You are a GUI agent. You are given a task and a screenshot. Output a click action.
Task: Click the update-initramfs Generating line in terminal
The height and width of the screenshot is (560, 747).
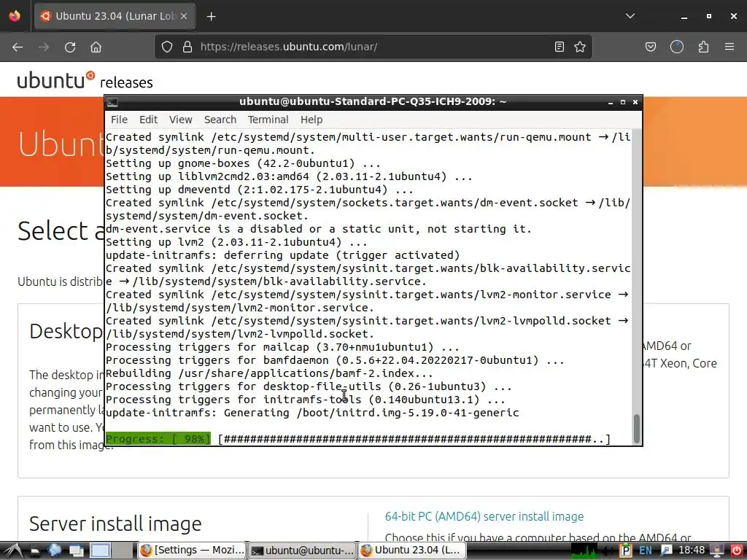point(312,413)
